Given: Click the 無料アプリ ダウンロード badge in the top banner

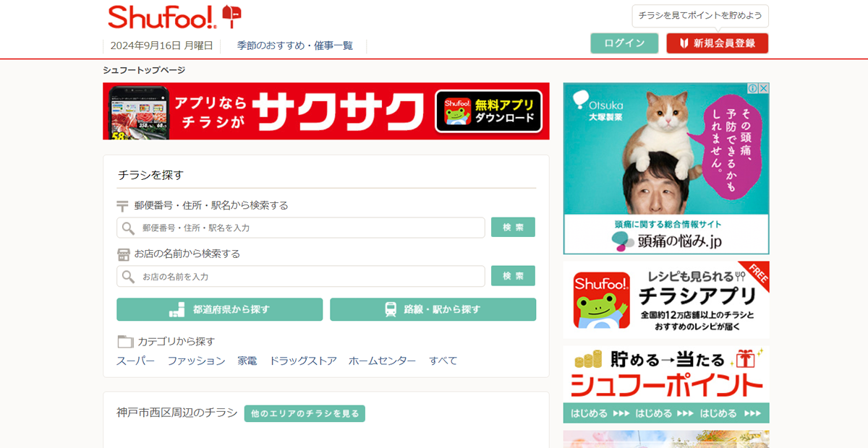Looking at the screenshot, I should coord(488,111).
